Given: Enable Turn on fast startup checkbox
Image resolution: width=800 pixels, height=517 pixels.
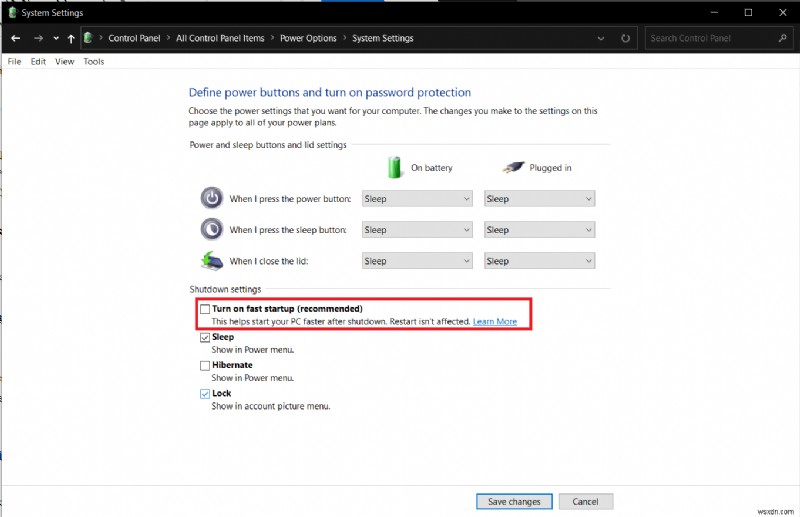Looking at the screenshot, I should pyautogui.click(x=205, y=309).
